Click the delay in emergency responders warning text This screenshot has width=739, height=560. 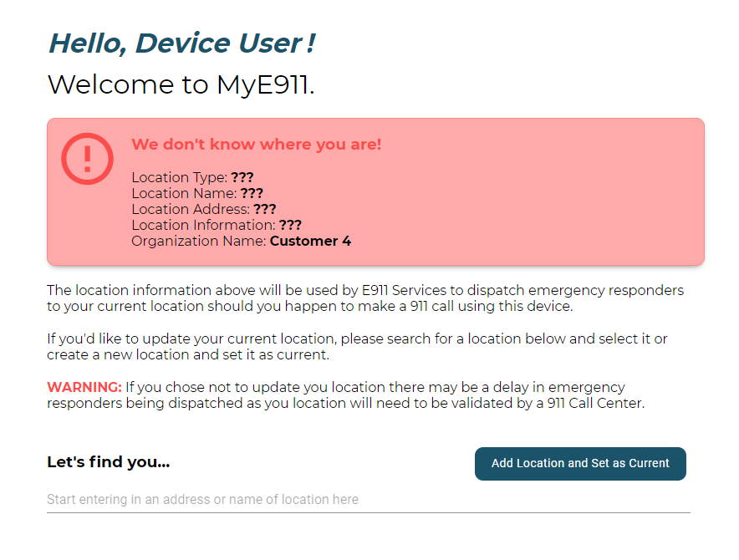(346, 395)
